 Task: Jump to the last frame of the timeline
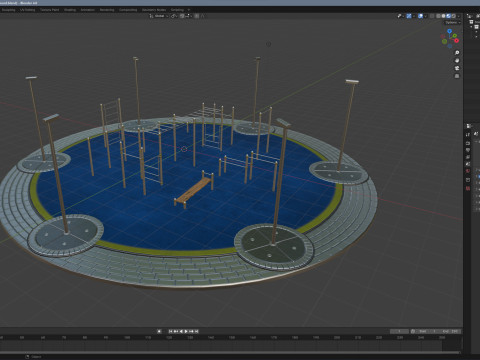tap(197, 331)
